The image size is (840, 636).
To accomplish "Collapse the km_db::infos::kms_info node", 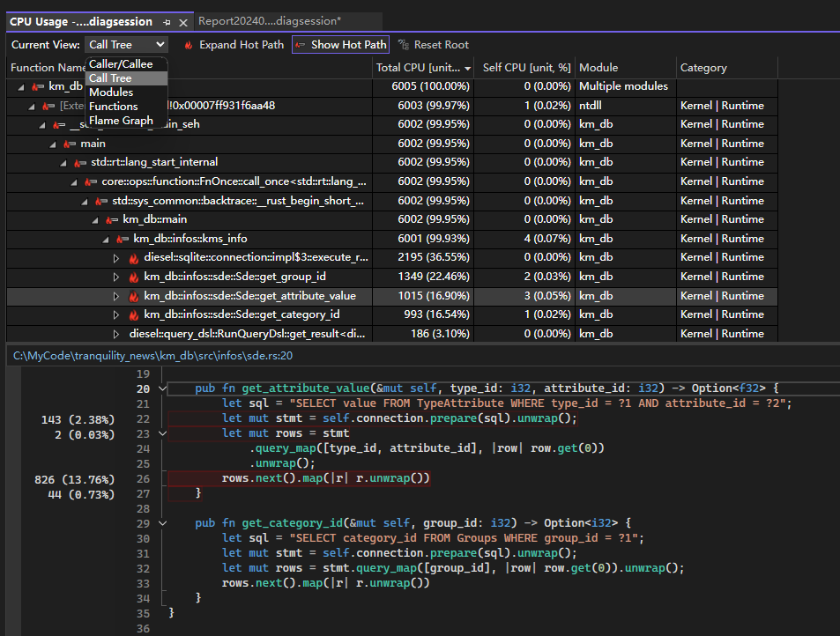I will pyautogui.click(x=106, y=239).
